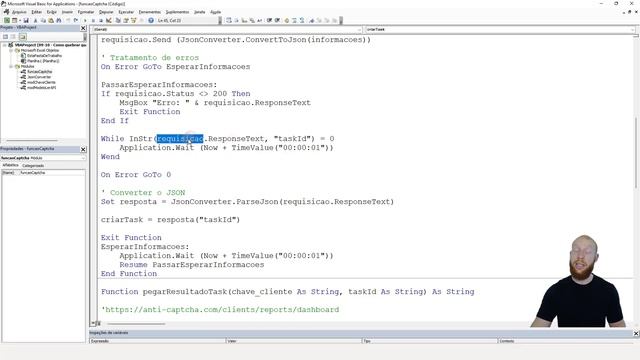Screen dimensions: 640x360
Task: Open the Suplementos menu
Action: pyautogui.click(x=177, y=12)
